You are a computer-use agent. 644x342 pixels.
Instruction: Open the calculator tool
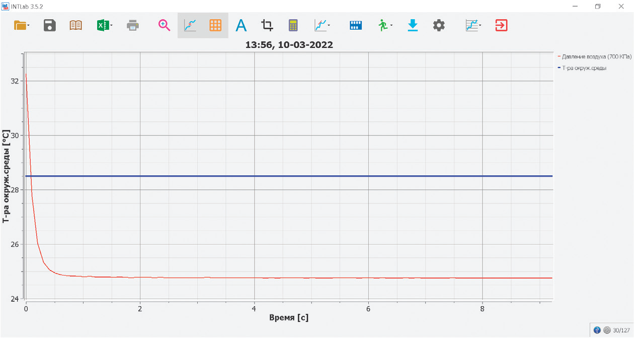pyautogui.click(x=293, y=25)
